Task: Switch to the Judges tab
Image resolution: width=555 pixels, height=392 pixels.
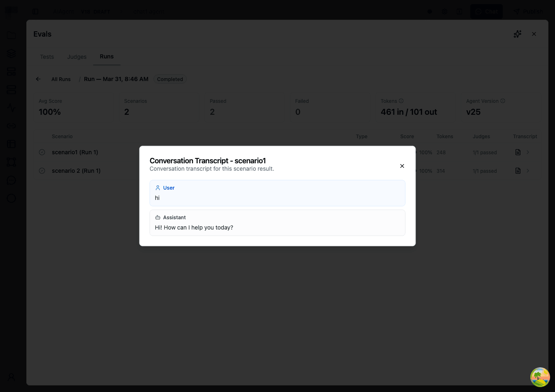Action: 77,57
